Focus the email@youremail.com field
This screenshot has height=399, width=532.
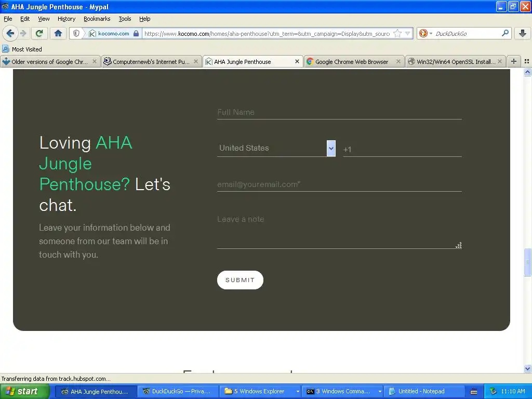pos(339,184)
